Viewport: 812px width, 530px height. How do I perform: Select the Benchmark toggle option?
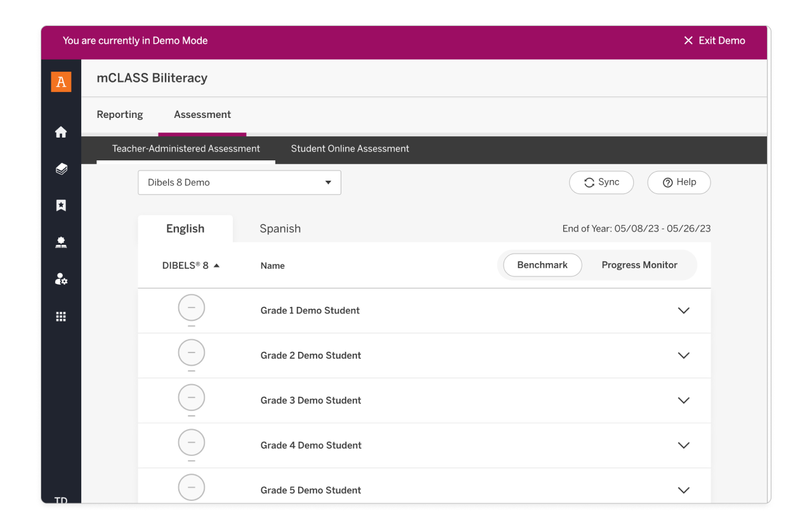[x=542, y=265]
